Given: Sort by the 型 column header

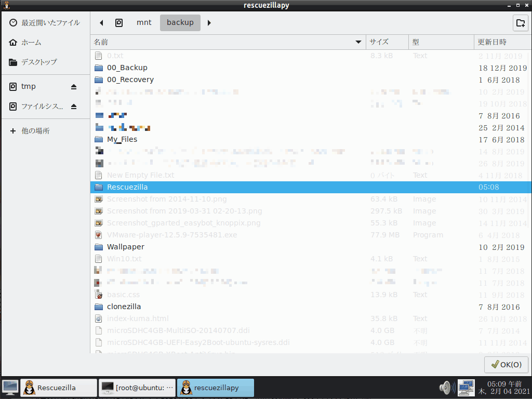Looking at the screenshot, I should tap(441, 42).
